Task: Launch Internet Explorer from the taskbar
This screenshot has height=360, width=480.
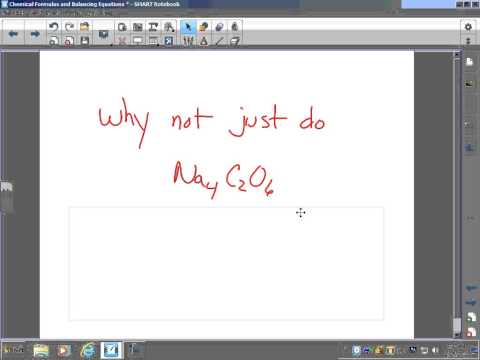Action: coord(88,350)
